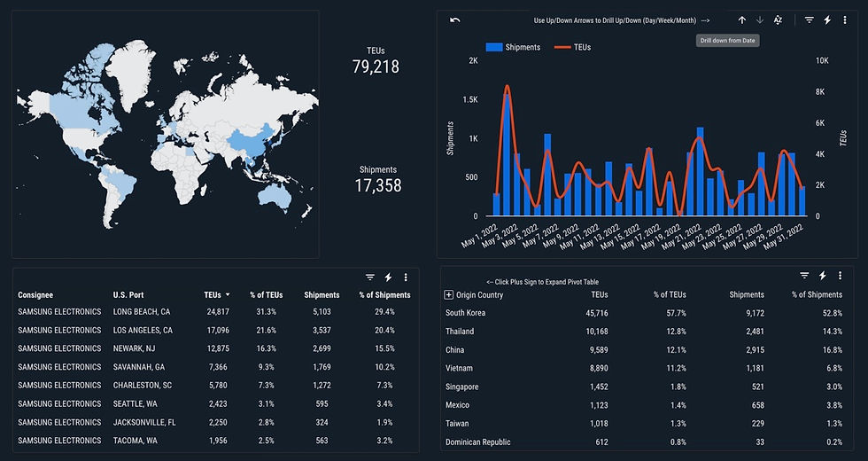This screenshot has height=461, width=868.
Task: Click the 57.7% cell for South Korea
Action: [x=677, y=313]
